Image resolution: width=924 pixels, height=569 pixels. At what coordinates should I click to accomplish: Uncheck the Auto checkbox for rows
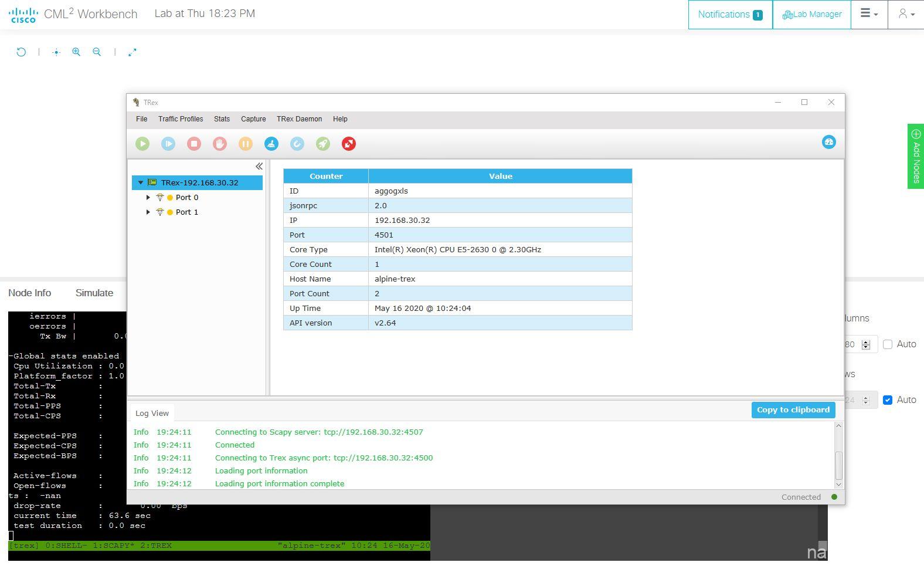point(888,400)
